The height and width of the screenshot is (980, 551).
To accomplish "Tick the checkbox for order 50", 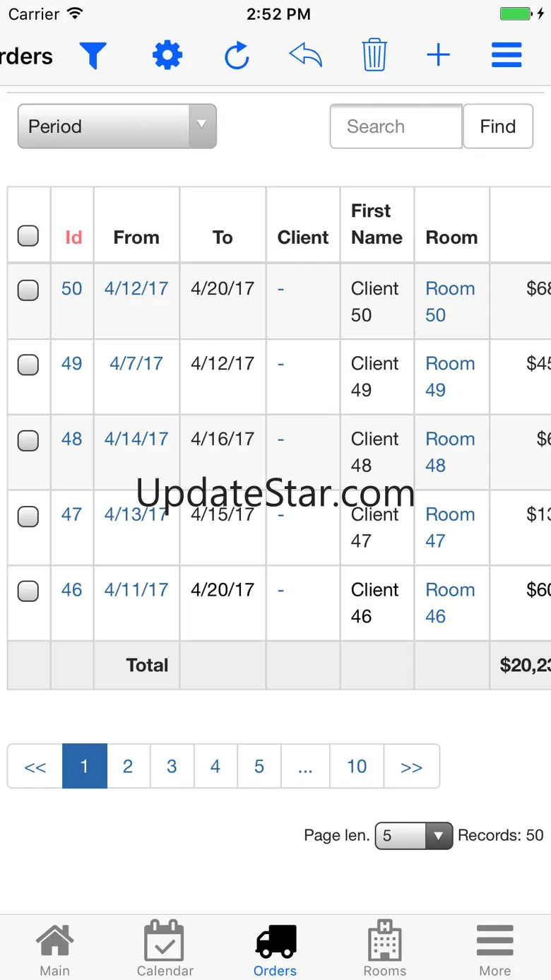I will [28, 290].
